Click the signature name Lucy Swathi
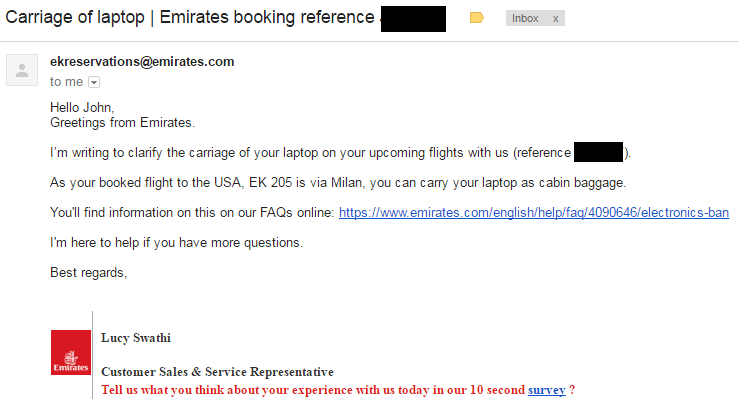The height and width of the screenshot is (410, 739). [136, 338]
